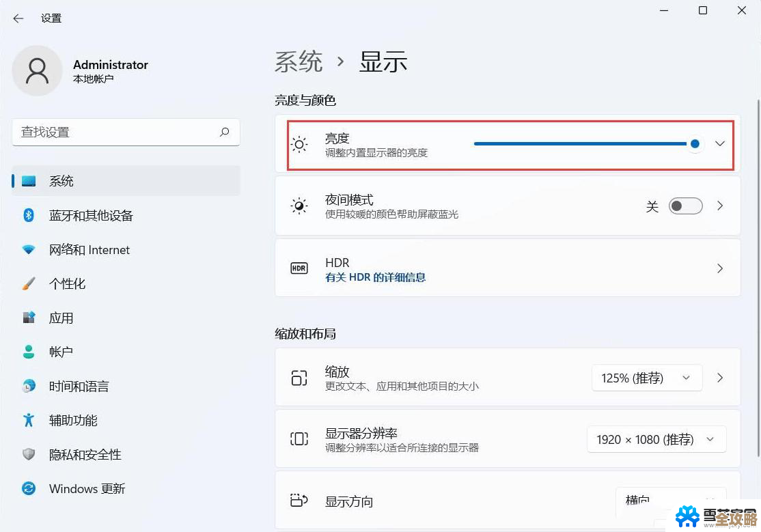Click the 时间和语言 clock icon
This screenshot has height=532, width=761.
[28, 386]
